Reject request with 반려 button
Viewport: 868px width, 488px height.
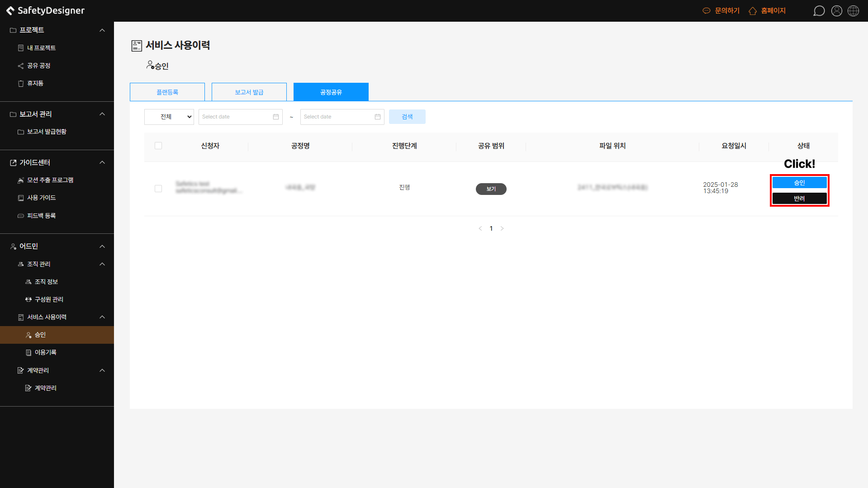click(799, 199)
